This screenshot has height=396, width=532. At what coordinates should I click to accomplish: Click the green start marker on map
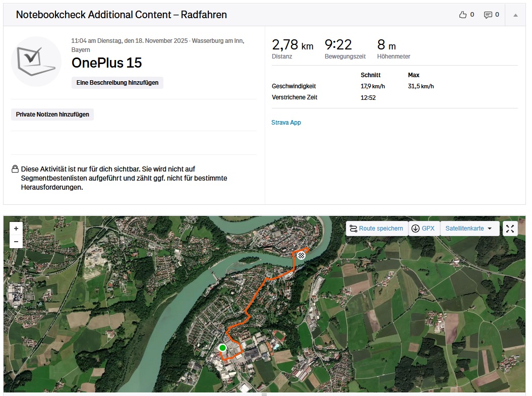pyautogui.click(x=222, y=348)
